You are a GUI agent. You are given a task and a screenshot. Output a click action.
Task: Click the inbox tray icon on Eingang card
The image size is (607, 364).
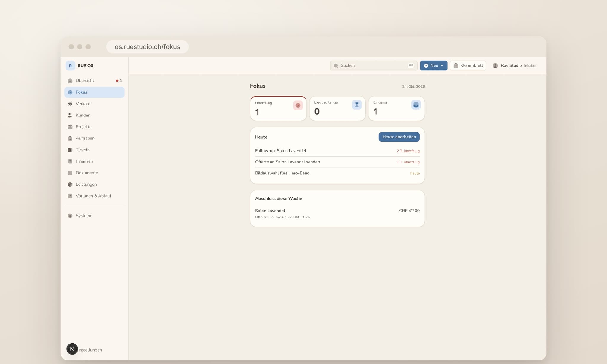[x=416, y=105]
